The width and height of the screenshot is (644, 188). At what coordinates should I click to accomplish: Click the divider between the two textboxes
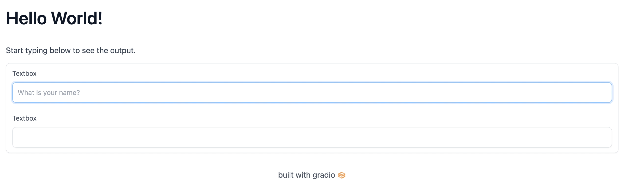tap(312, 108)
